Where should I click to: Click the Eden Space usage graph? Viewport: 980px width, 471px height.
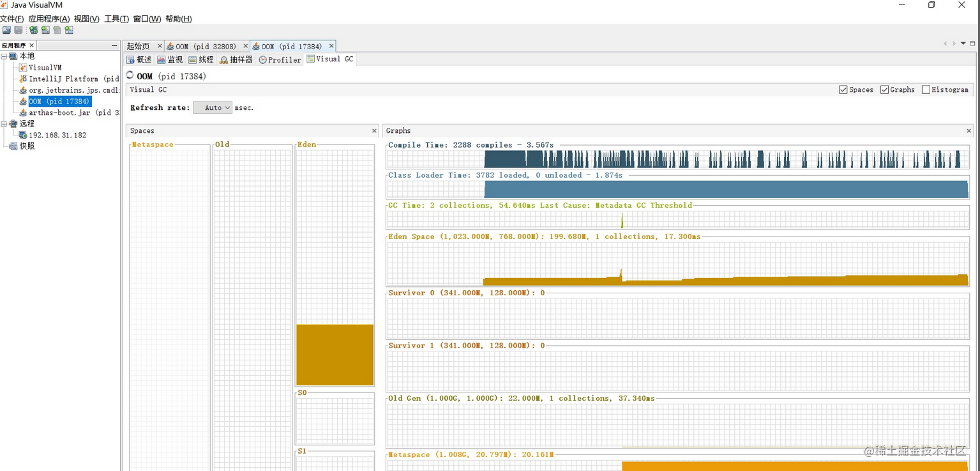tap(677, 263)
